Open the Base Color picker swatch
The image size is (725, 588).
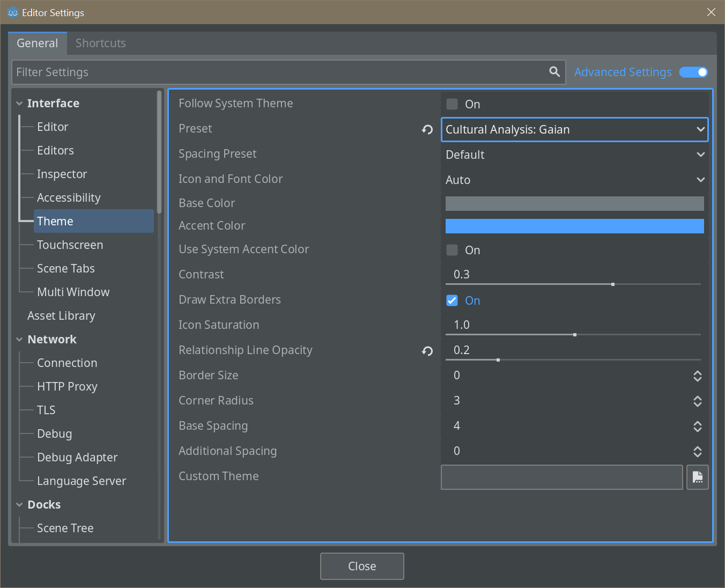pyautogui.click(x=574, y=203)
